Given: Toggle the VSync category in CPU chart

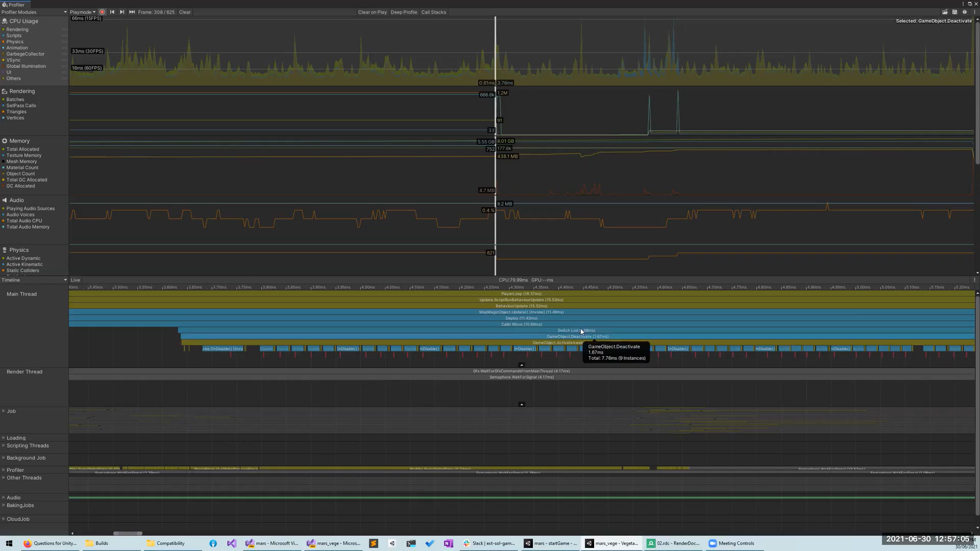Looking at the screenshot, I should [13, 60].
